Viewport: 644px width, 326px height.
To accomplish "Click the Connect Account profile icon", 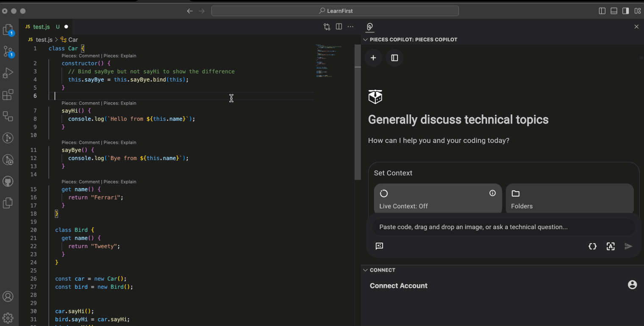I will [632, 285].
